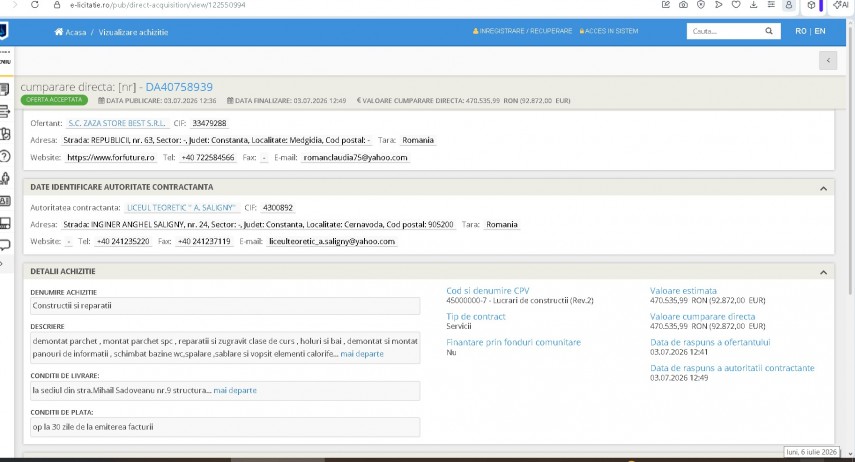The height and width of the screenshot is (462, 855).
Task: Reload the page with browser refresh icon
Action: coord(35,5)
